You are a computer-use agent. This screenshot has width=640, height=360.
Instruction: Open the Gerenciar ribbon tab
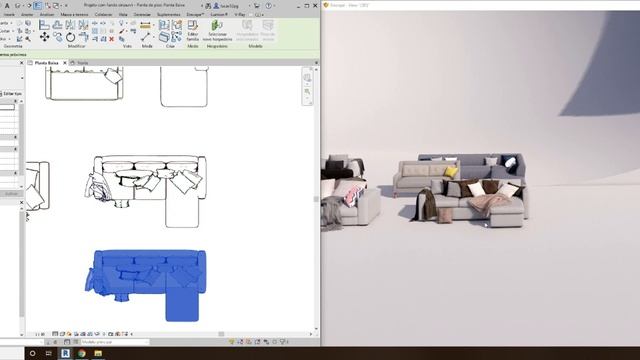point(142,15)
